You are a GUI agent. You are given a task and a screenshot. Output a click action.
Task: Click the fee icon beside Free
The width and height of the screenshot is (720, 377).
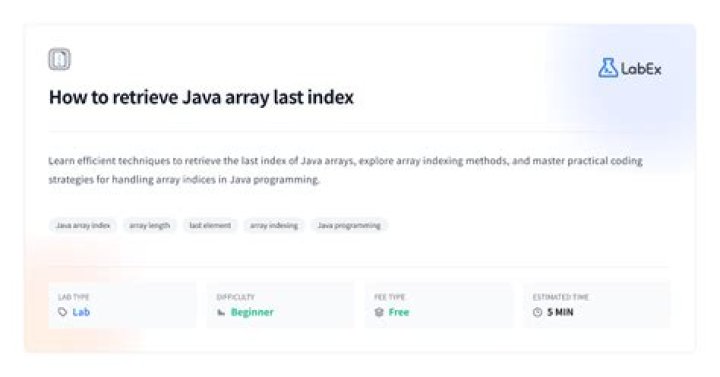[379, 312]
